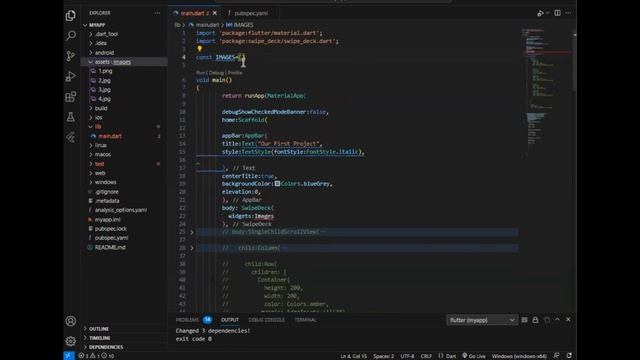Expand the .dart_tool folder

click(106, 34)
